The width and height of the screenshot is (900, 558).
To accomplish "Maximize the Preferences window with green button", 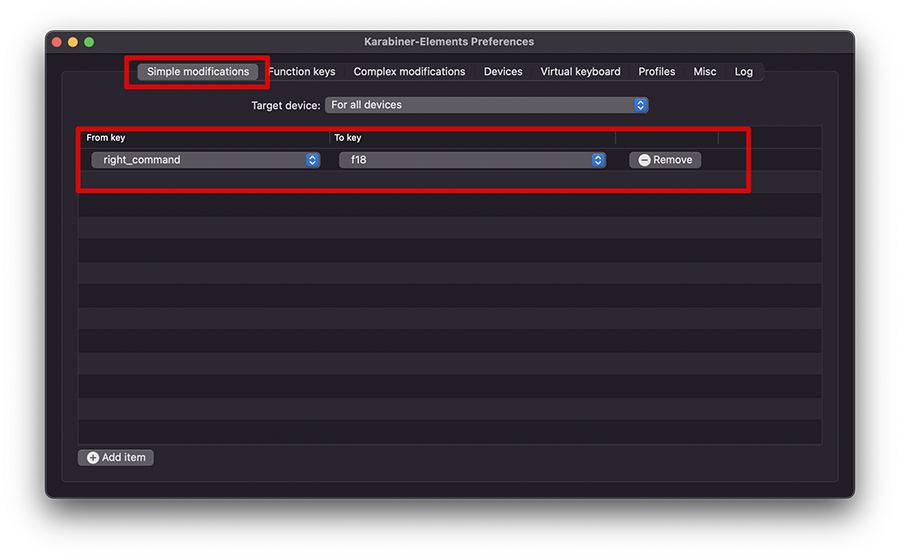I will click(89, 42).
